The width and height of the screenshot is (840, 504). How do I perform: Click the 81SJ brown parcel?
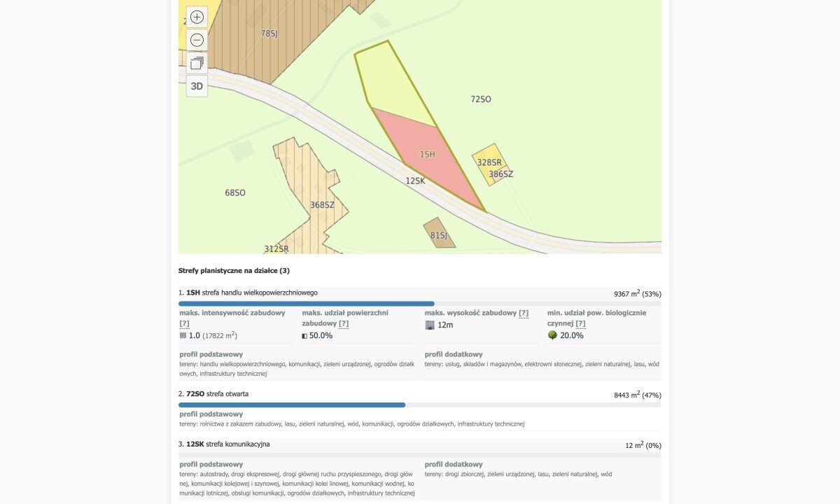pos(439,234)
